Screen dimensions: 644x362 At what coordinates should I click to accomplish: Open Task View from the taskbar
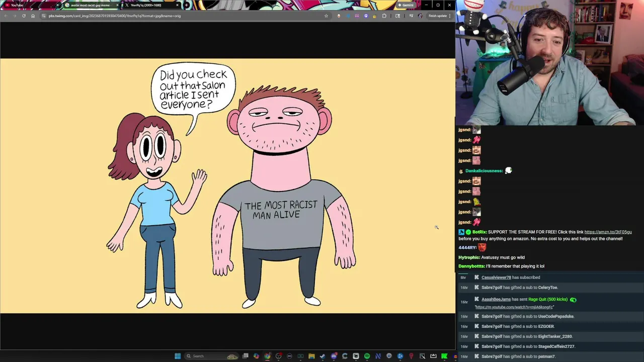pos(245,356)
